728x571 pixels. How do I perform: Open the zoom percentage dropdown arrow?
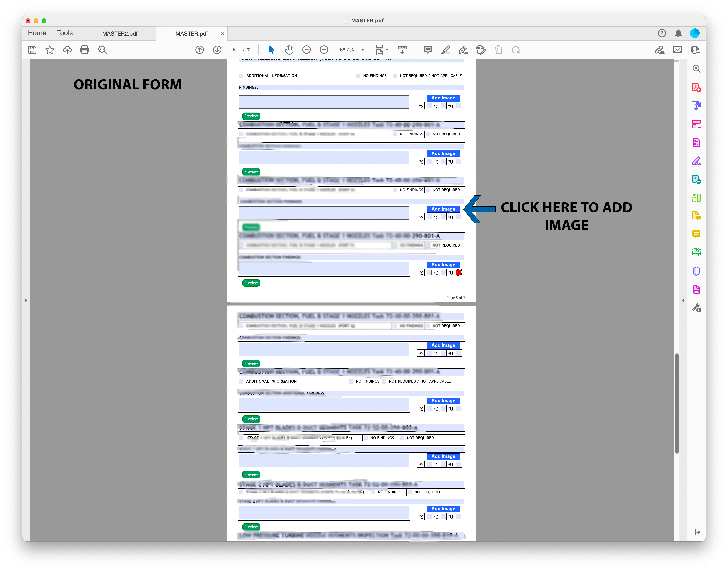click(362, 50)
